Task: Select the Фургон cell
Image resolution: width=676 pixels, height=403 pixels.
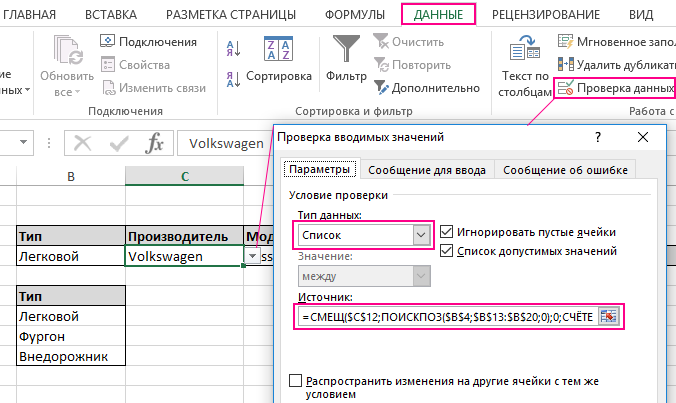Action: click(x=71, y=336)
